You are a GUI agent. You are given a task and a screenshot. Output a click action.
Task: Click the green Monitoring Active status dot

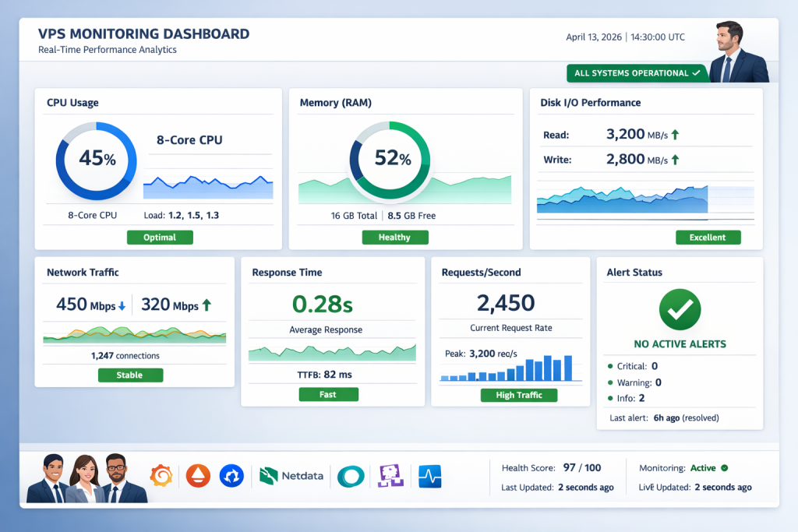coord(725,468)
